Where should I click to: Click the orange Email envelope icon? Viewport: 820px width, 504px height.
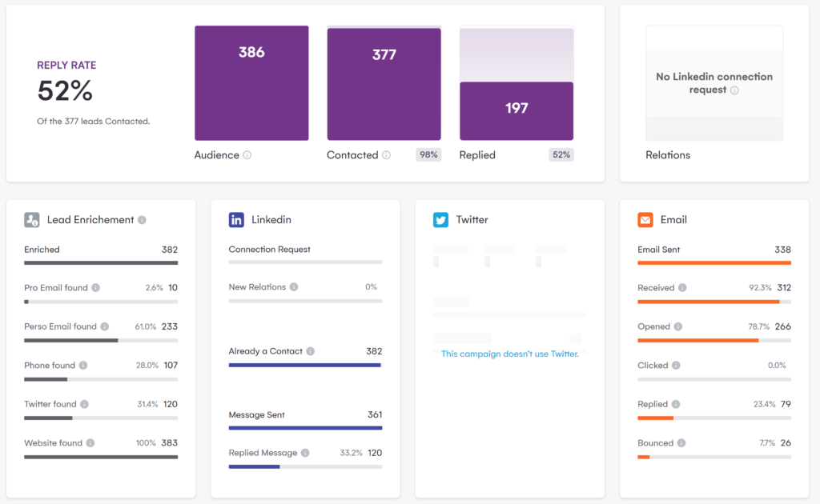coord(645,220)
